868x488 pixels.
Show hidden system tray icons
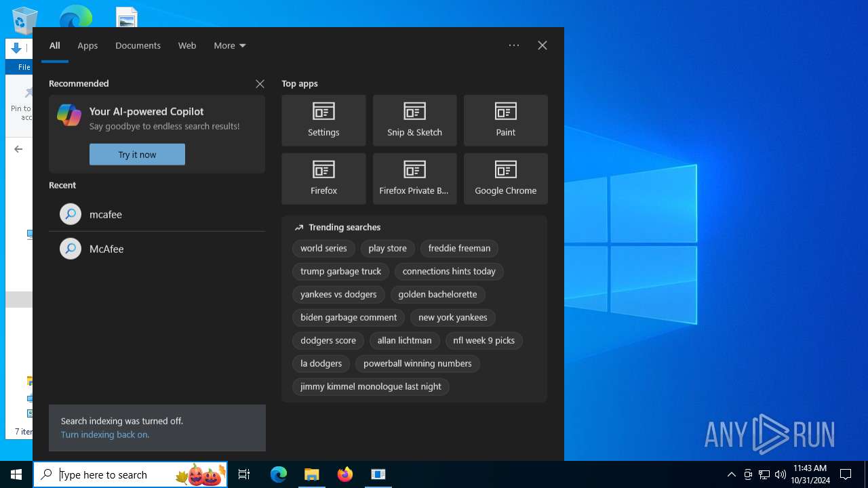(x=731, y=474)
